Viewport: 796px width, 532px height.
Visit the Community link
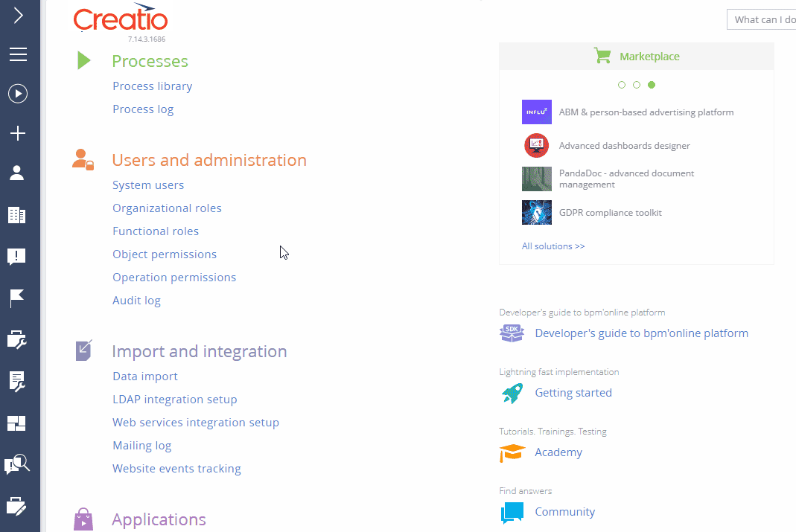point(565,512)
